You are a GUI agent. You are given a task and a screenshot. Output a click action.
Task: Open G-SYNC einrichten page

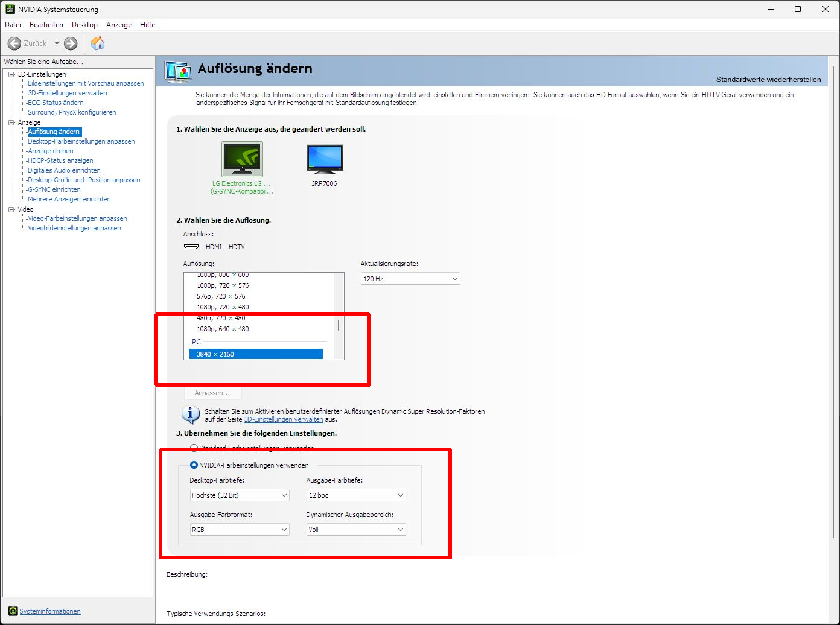54,189
